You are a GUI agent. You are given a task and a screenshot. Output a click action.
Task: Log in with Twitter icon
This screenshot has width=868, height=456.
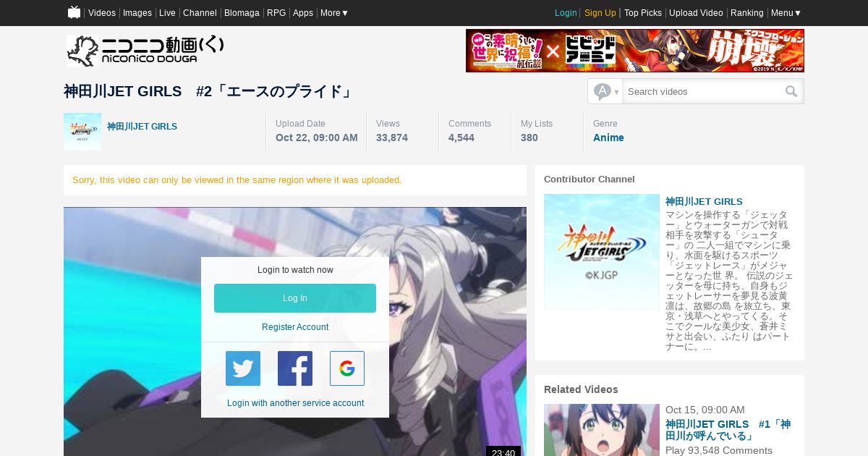click(243, 368)
